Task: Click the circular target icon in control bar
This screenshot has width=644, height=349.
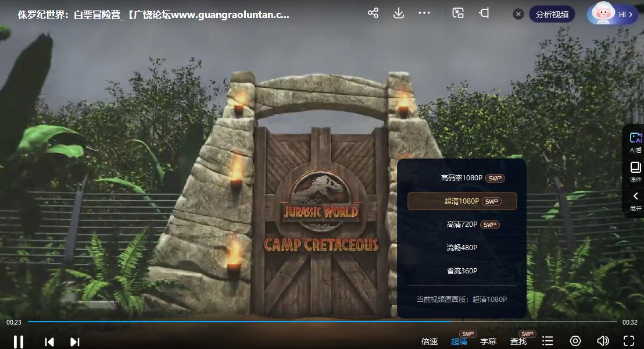Action: click(x=575, y=341)
